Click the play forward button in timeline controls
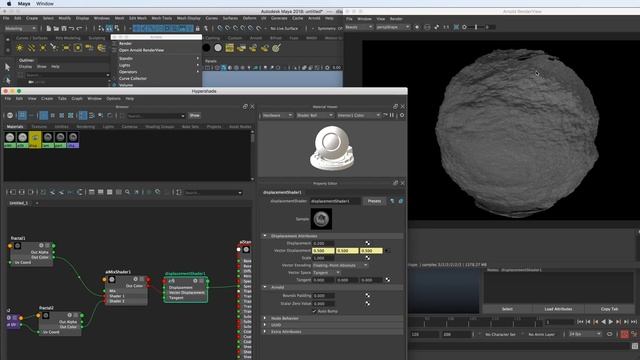 611,322
